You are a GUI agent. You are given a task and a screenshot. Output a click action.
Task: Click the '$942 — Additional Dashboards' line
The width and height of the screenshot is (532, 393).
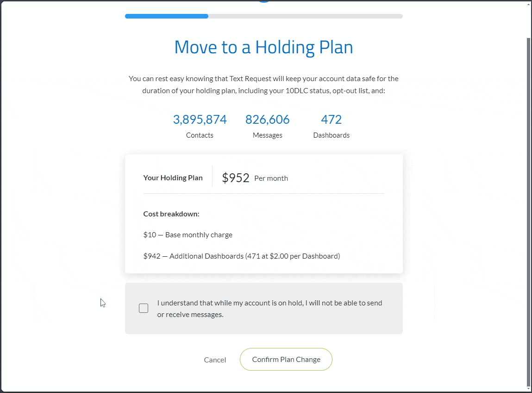coord(242,256)
